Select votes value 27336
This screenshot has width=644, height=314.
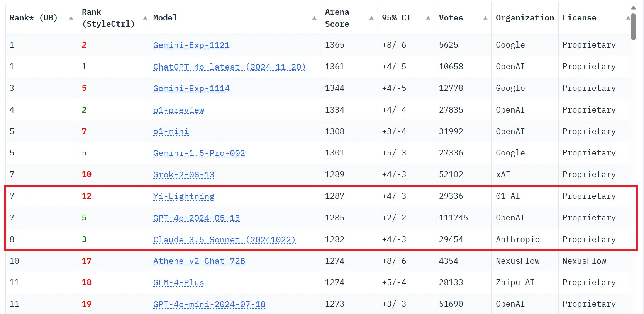point(451,153)
